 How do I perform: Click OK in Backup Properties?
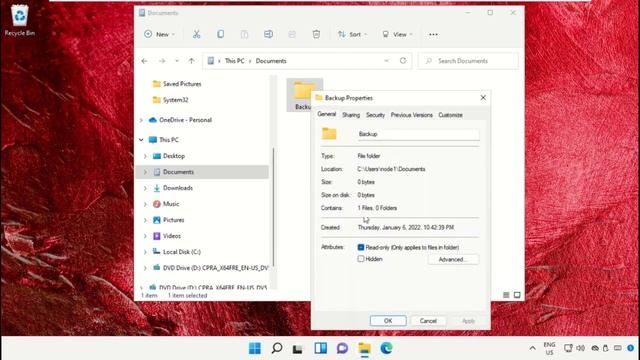pos(388,321)
